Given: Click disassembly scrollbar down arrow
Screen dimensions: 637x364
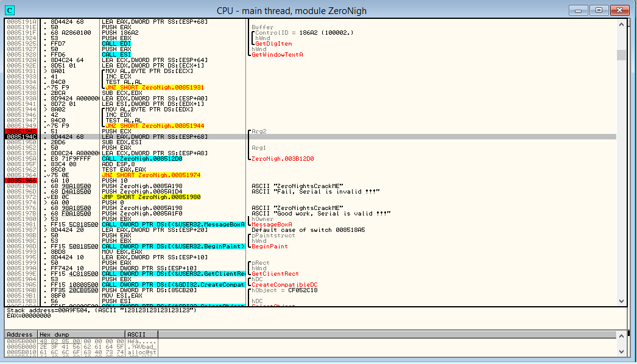Looking at the screenshot, I should pyautogui.click(x=621, y=301).
